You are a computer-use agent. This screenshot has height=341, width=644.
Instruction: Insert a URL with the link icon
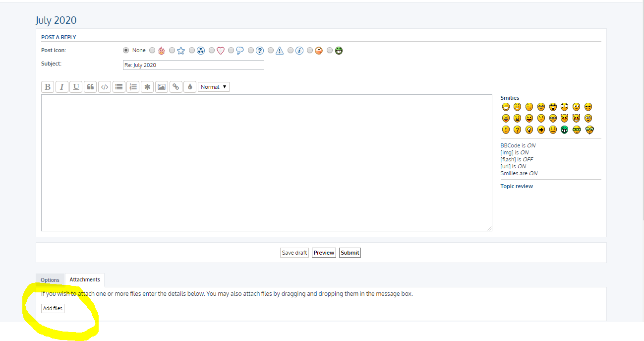pyautogui.click(x=176, y=87)
